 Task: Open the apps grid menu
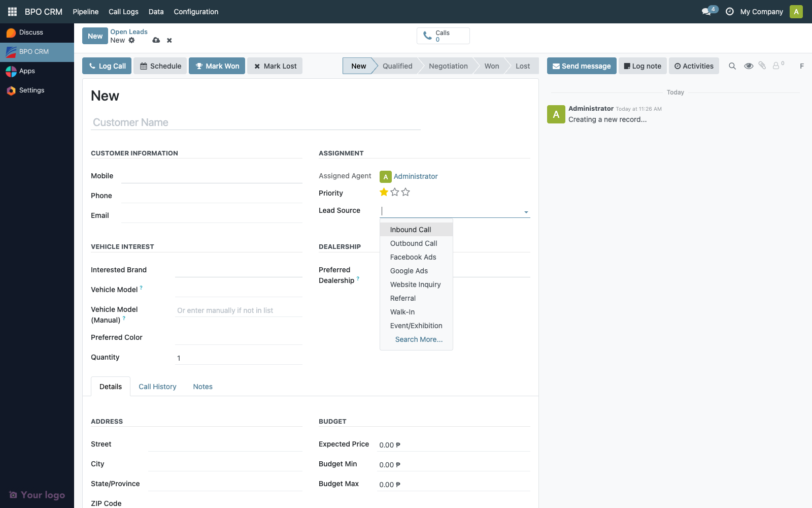(12, 11)
